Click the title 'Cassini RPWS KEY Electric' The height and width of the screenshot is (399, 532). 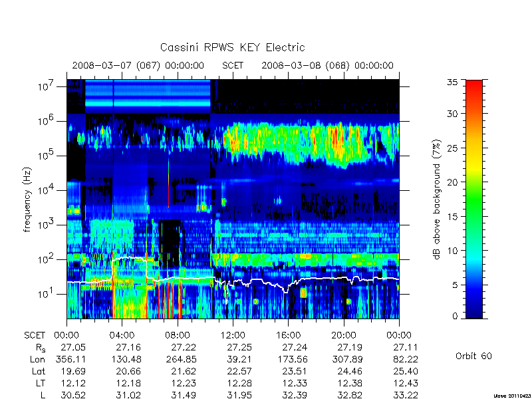[232, 47]
